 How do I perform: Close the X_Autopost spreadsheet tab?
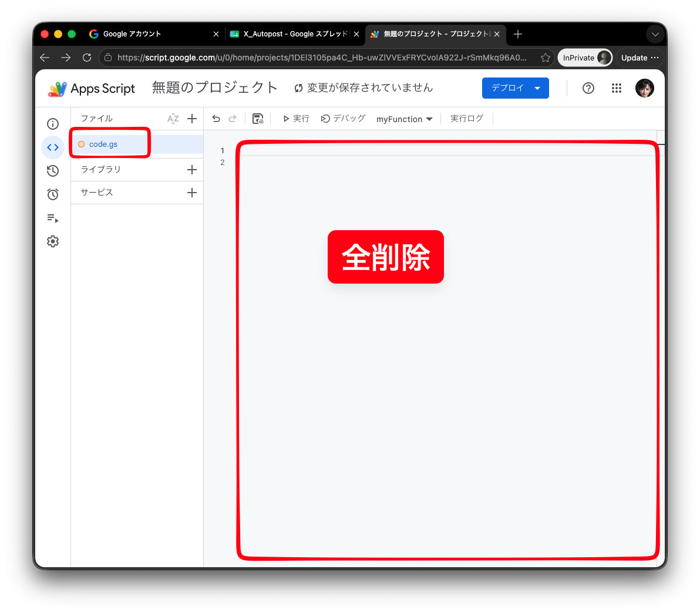[x=356, y=34]
